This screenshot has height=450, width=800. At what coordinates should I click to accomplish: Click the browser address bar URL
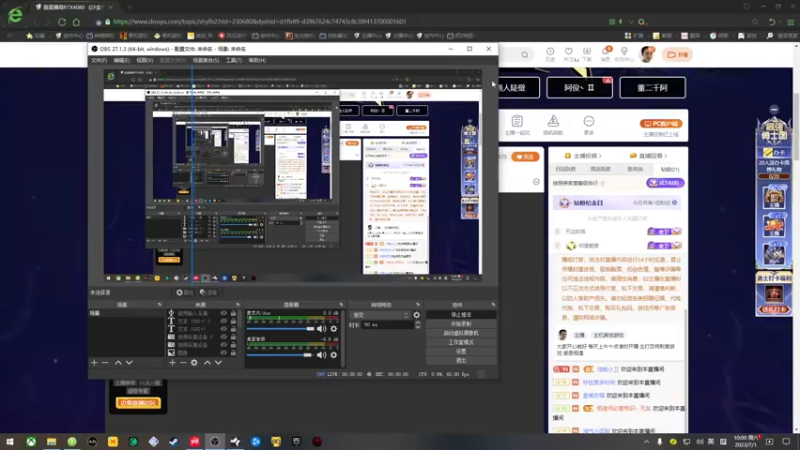259,21
